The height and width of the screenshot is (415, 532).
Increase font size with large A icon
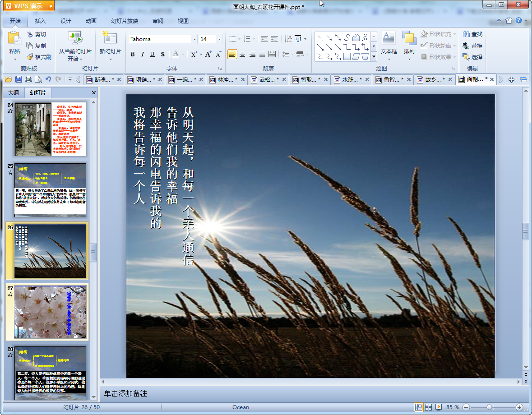[x=208, y=54]
